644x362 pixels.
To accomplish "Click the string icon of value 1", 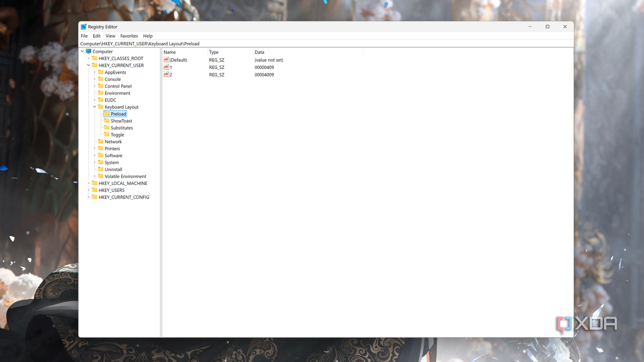I will [x=166, y=67].
